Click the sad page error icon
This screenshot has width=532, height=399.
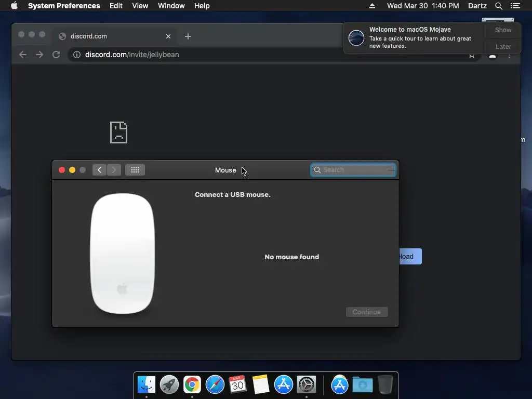[119, 132]
